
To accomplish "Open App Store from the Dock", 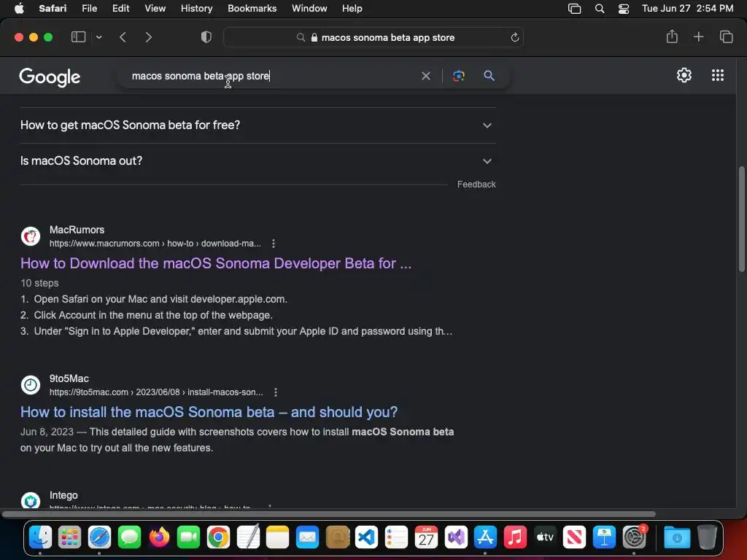I will 485,537.
